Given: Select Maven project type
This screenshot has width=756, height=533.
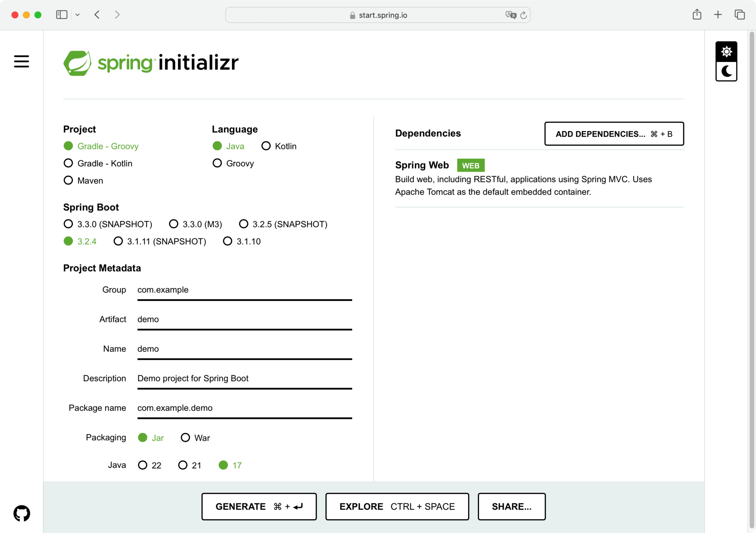Looking at the screenshot, I should pyautogui.click(x=83, y=180).
